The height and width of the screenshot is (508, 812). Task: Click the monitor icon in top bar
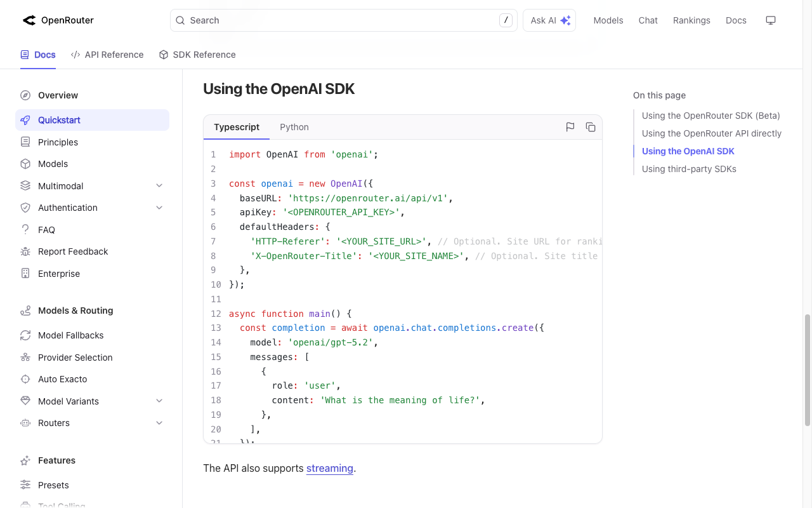click(771, 20)
